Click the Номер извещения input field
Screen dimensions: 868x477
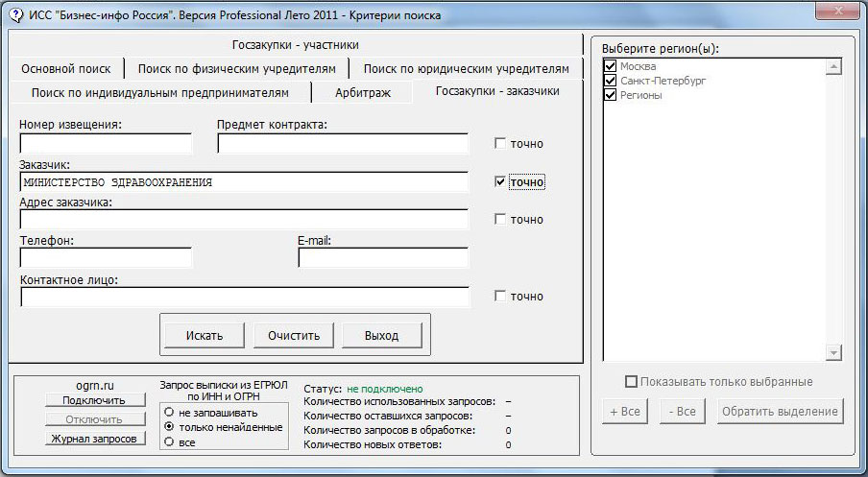tap(106, 144)
